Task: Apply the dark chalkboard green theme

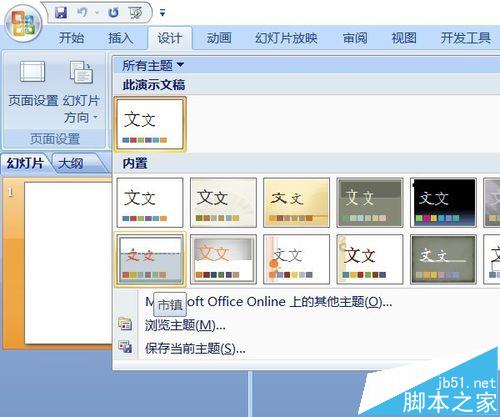Action: pyautogui.click(x=443, y=259)
